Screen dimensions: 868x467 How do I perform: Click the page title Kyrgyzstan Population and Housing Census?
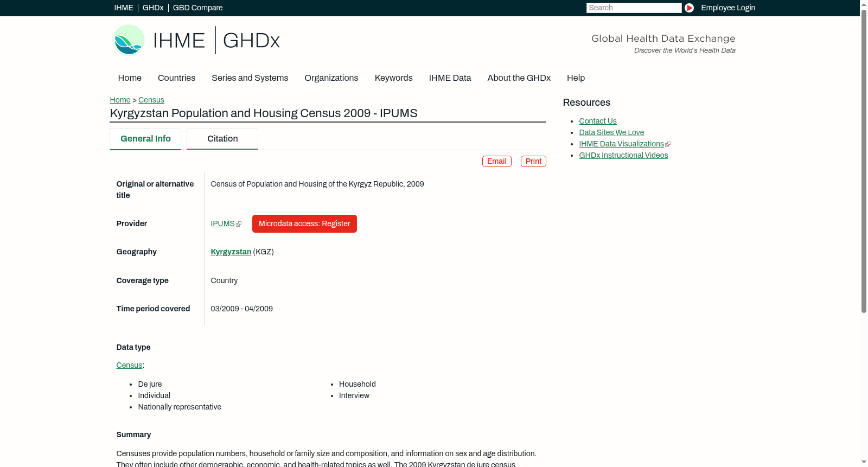pyautogui.click(x=264, y=113)
